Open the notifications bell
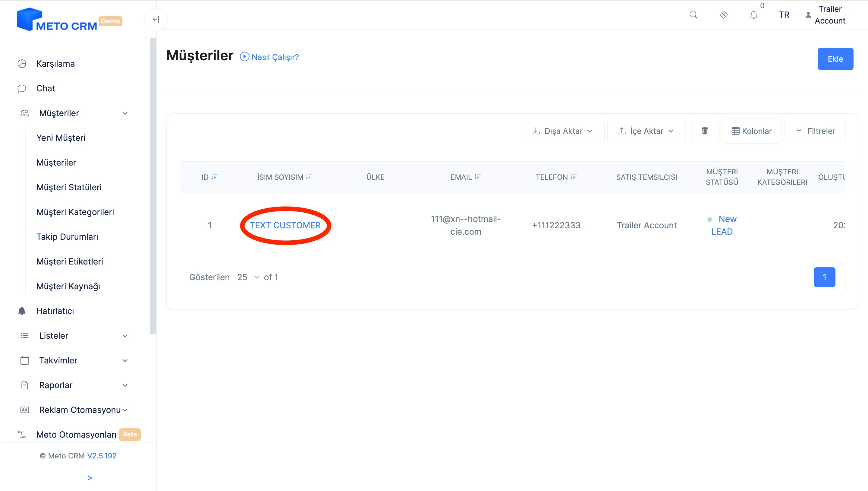 [x=754, y=15]
